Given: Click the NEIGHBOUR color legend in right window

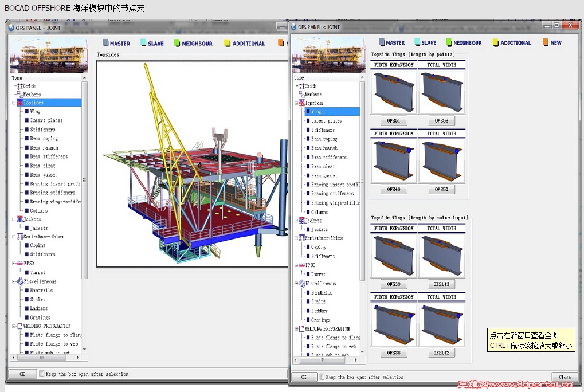Looking at the screenshot, I should click(x=464, y=43).
